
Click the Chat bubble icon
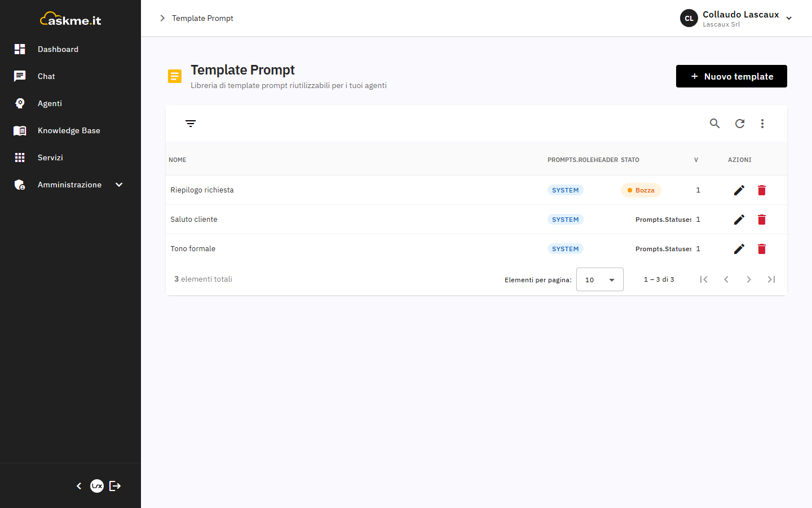[20, 76]
